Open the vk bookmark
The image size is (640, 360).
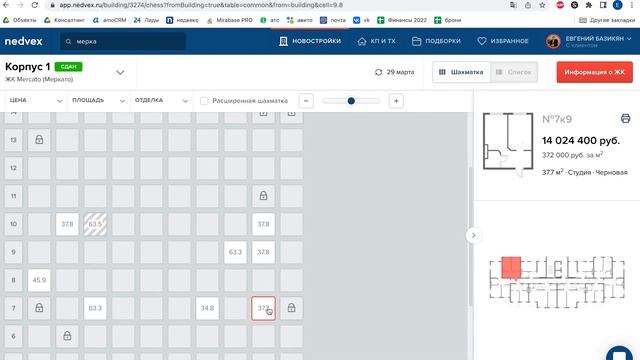(361, 20)
